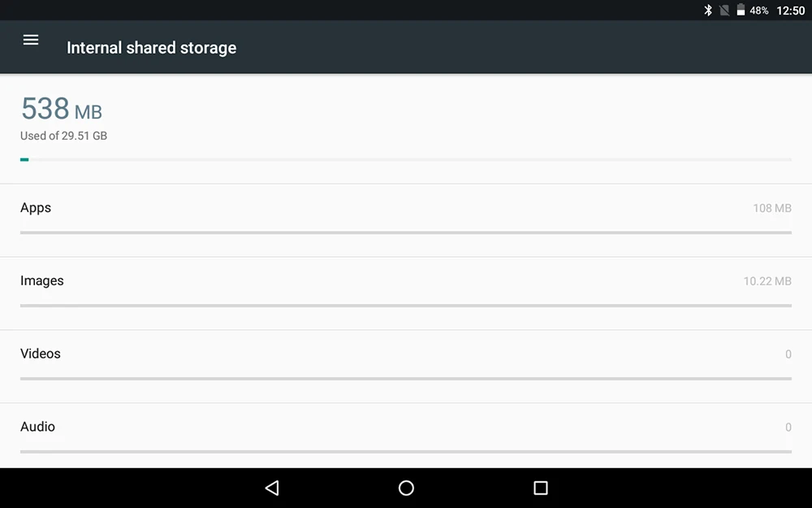Image resolution: width=812 pixels, height=508 pixels.
Task: Tap the Android home button
Action: (406, 488)
